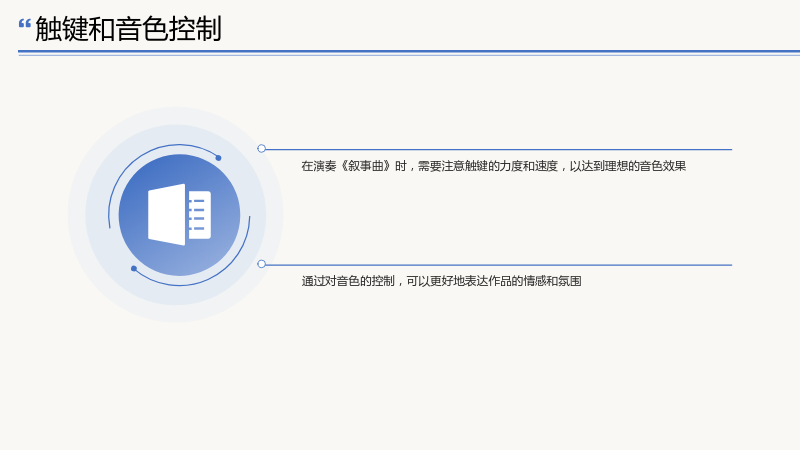Viewport: 800px width, 450px height.
Task: Click the solid blue dot on upper arc
Action: [218, 158]
